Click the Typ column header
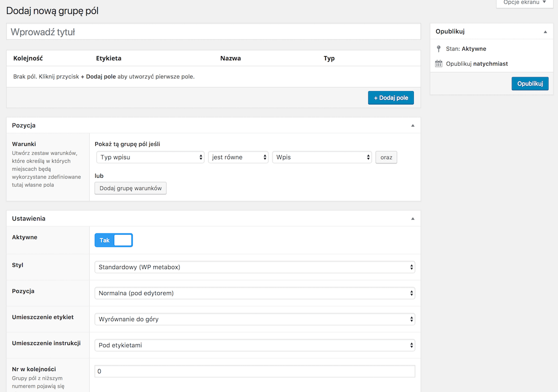This screenshot has height=392, width=558. [x=329, y=58]
